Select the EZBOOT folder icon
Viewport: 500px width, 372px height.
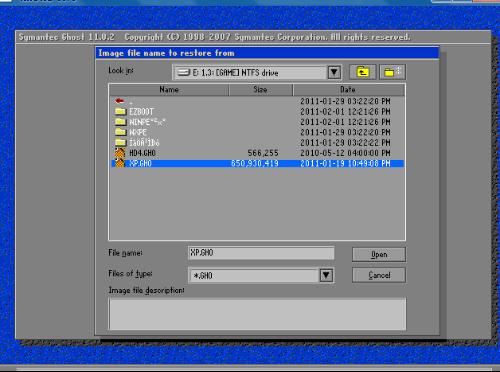[x=120, y=111]
